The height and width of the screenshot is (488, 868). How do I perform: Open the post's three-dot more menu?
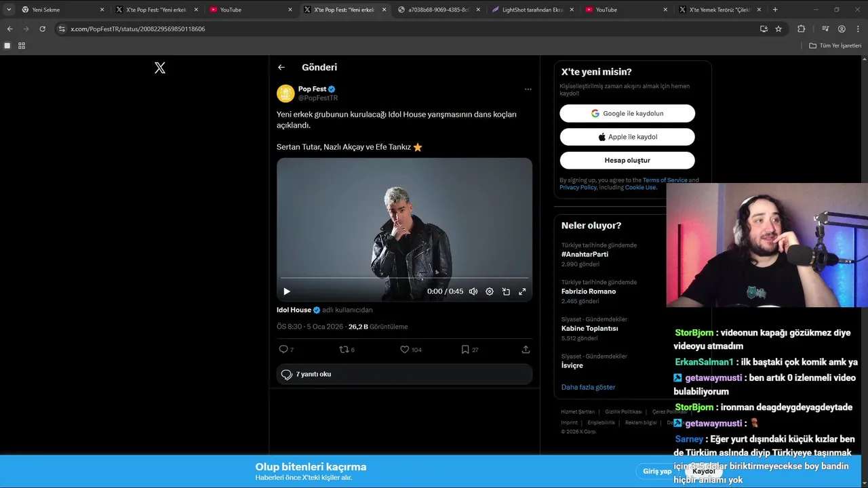(x=528, y=89)
